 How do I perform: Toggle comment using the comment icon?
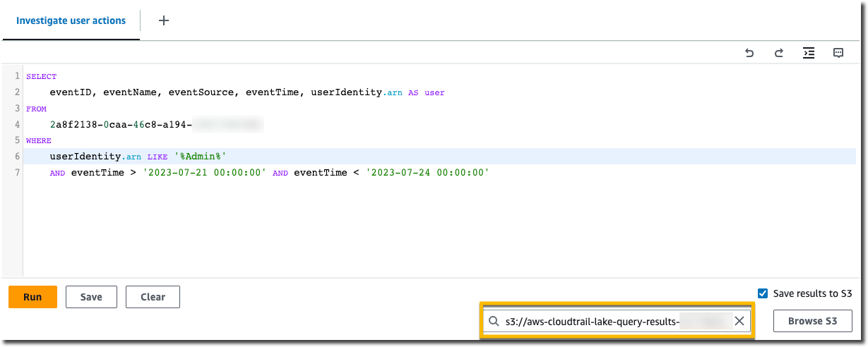pyautogui.click(x=838, y=53)
